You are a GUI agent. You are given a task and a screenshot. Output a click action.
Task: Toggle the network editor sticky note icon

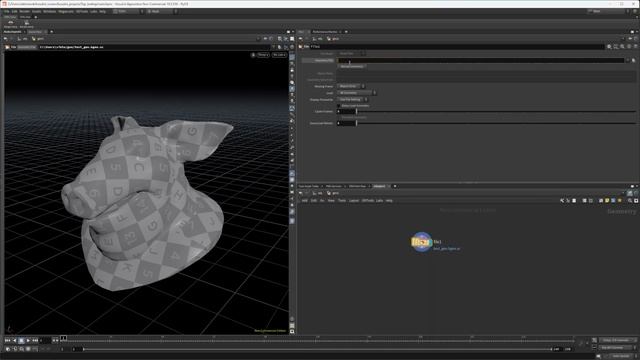tap(607, 201)
